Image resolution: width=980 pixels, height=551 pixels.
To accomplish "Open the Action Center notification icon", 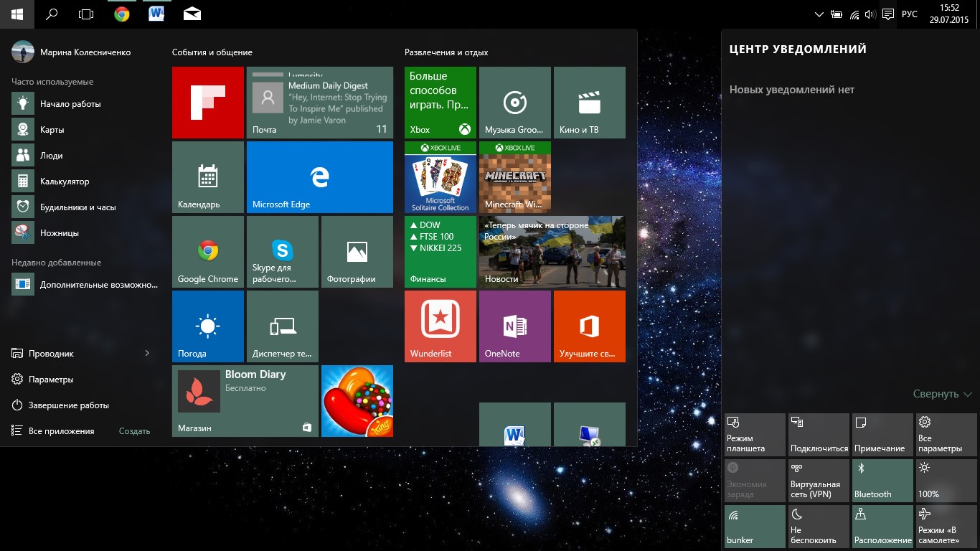I will (x=888, y=14).
